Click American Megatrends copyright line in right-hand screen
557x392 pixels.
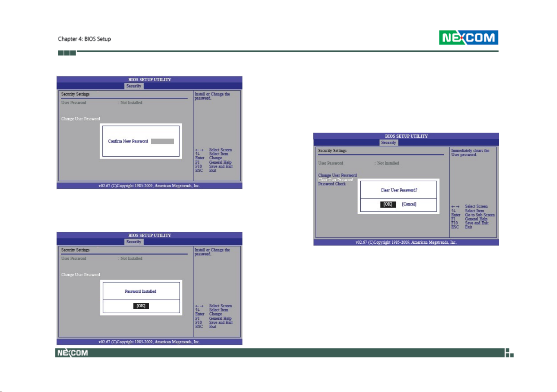tap(406, 242)
